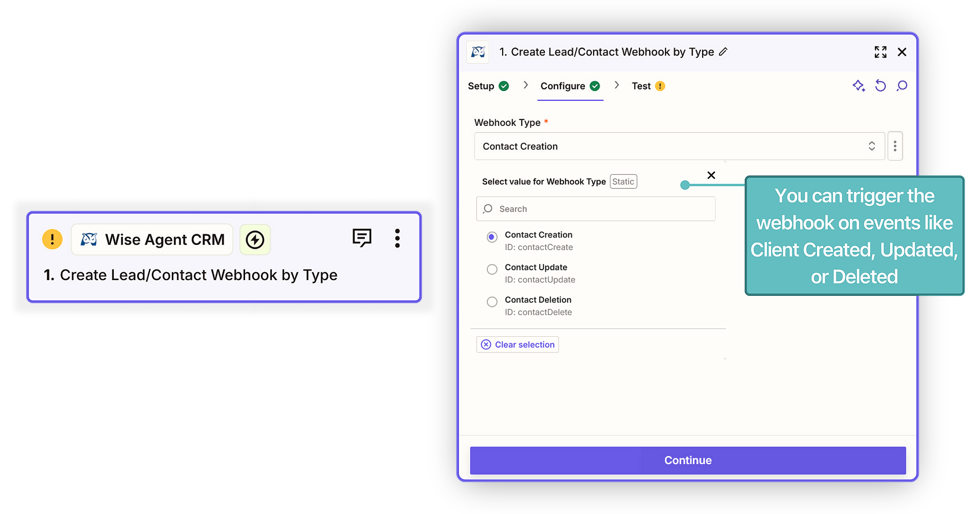980x514 pixels.
Task: Click the green check icon beside Configure
Action: [x=595, y=86]
